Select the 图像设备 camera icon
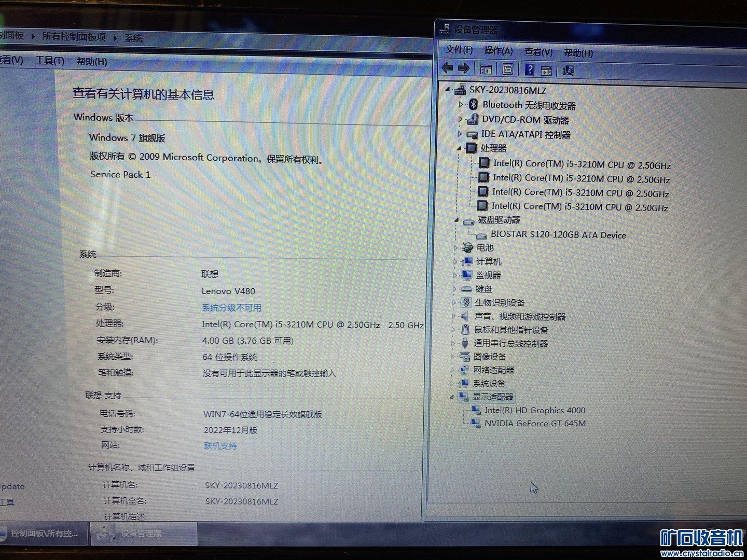 tap(464, 357)
